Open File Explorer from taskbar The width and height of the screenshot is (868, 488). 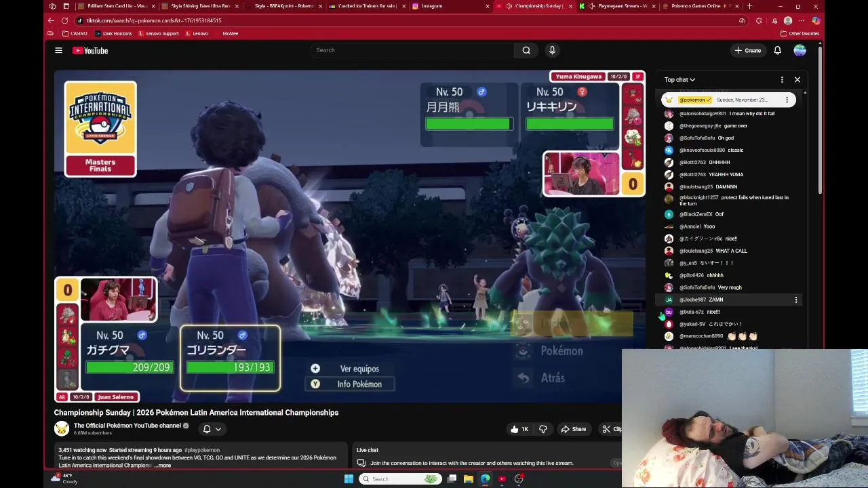pos(469,479)
